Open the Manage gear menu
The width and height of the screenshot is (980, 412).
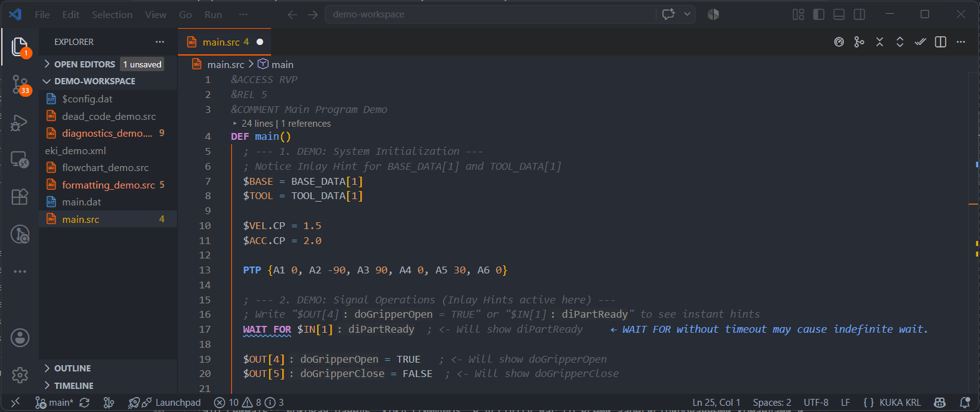tap(19, 375)
